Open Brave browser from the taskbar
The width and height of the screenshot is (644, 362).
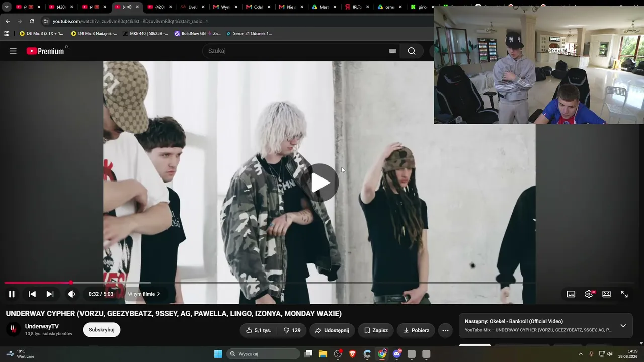[x=353, y=354]
